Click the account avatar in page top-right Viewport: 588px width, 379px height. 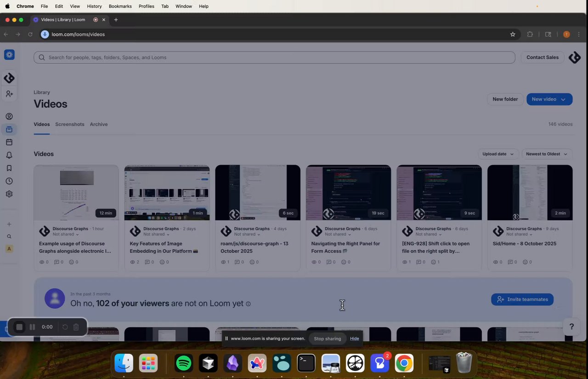coord(575,57)
